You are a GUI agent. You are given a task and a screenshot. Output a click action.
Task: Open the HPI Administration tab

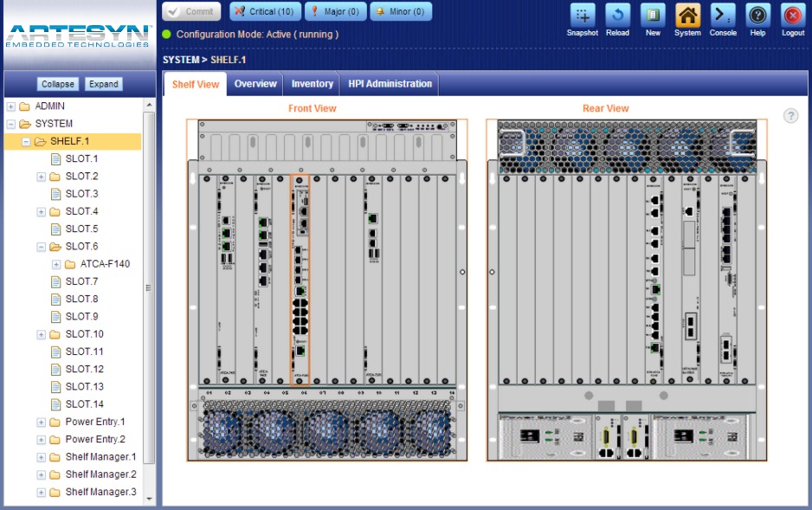390,84
